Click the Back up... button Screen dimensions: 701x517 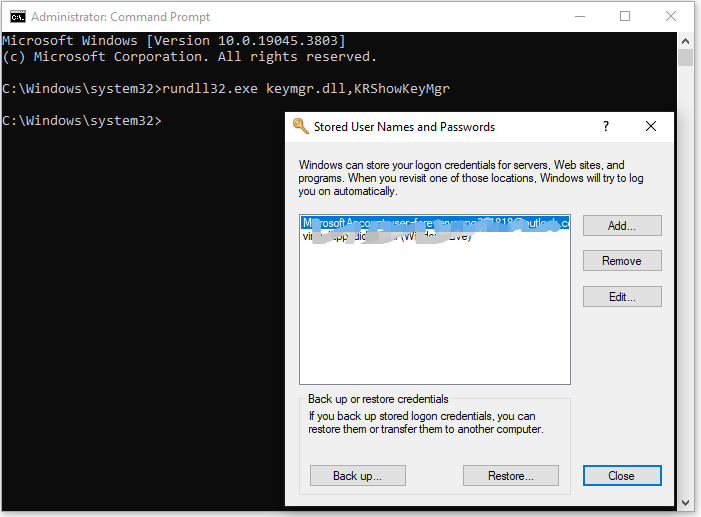[x=358, y=475]
